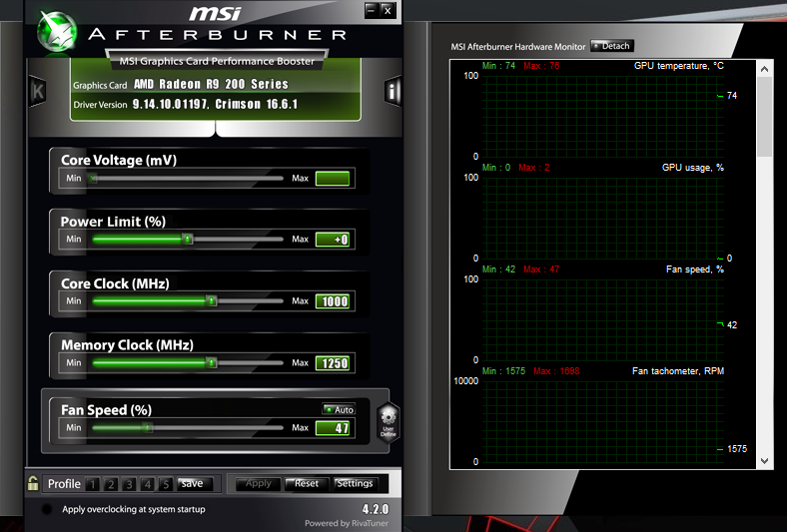Image resolution: width=787 pixels, height=532 pixels.
Task: Click the GPU temperature, °C graph label
Action: 679,66
